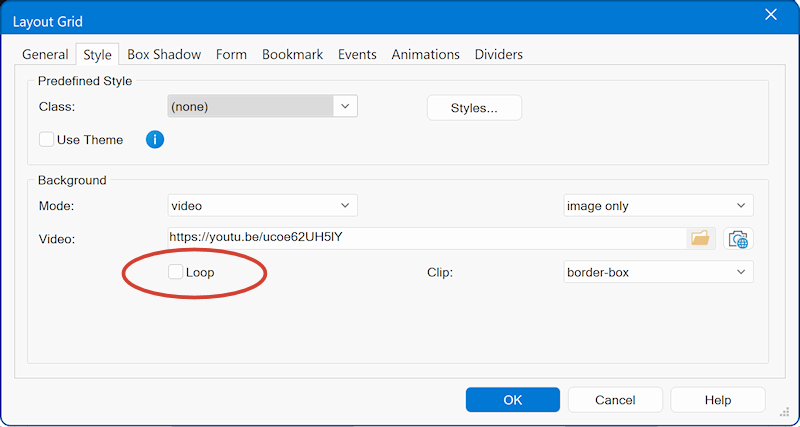
Task: Click the dialog resize grip
Action: coord(785,412)
